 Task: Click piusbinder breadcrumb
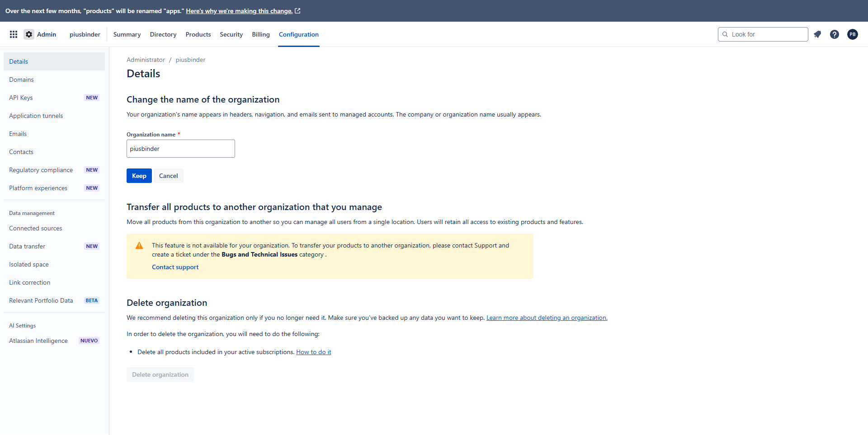[x=190, y=60]
